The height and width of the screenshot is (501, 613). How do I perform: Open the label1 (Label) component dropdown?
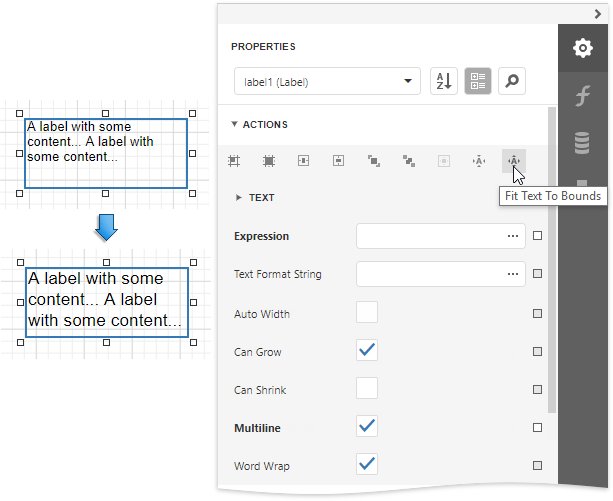pos(326,81)
